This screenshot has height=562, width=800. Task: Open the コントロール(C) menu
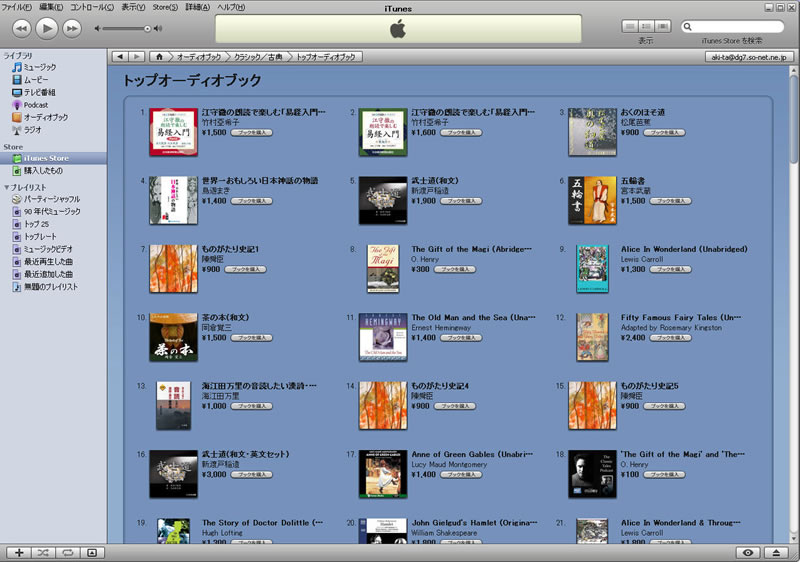coord(92,7)
